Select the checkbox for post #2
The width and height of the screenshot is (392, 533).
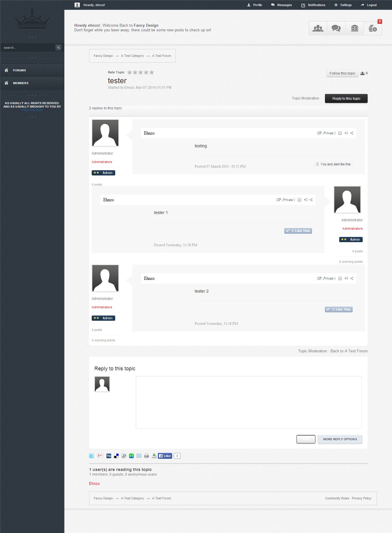(x=299, y=200)
